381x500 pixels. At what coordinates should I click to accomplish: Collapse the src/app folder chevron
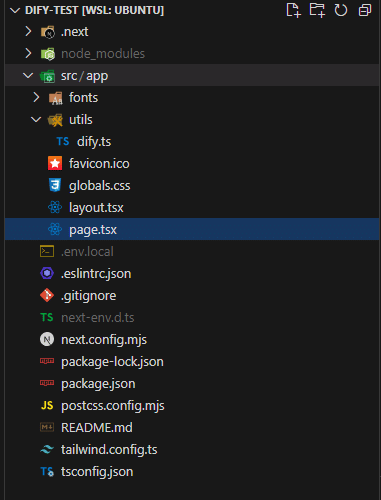28,75
